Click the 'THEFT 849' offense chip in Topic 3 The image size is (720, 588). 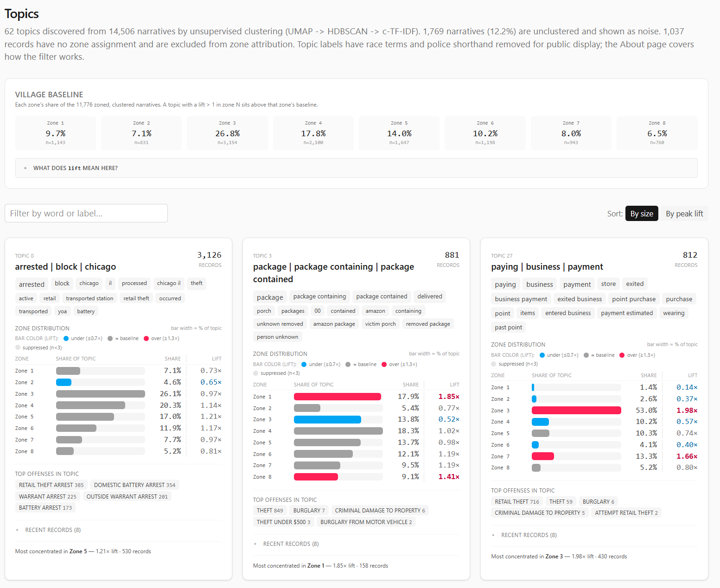click(x=270, y=510)
